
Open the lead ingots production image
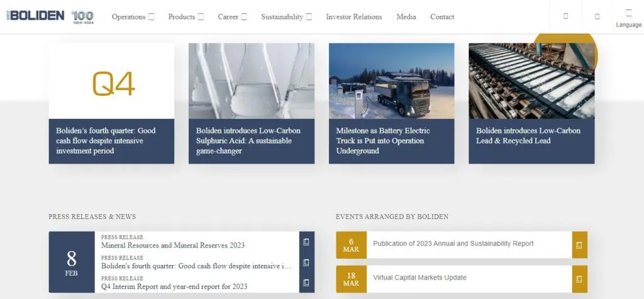(531, 81)
